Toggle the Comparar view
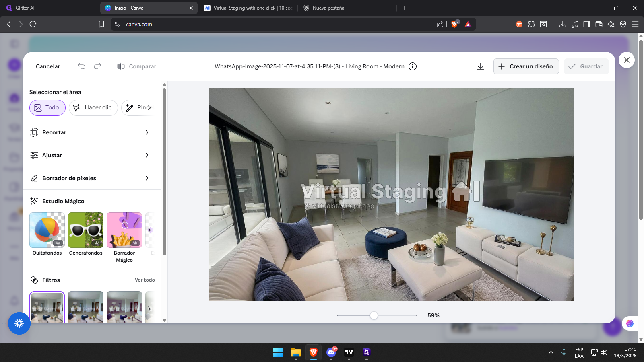 tap(137, 66)
